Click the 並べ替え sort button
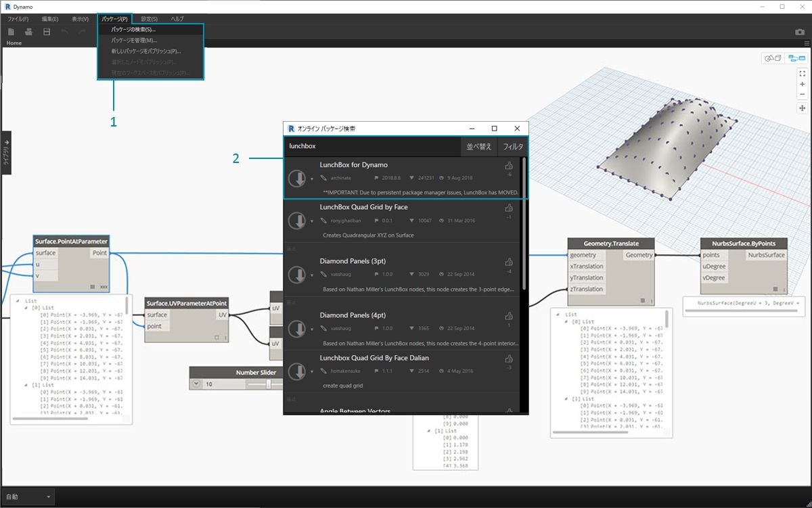Viewport: 812px width, 508px height. pyautogui.click(x=478, y=146)
